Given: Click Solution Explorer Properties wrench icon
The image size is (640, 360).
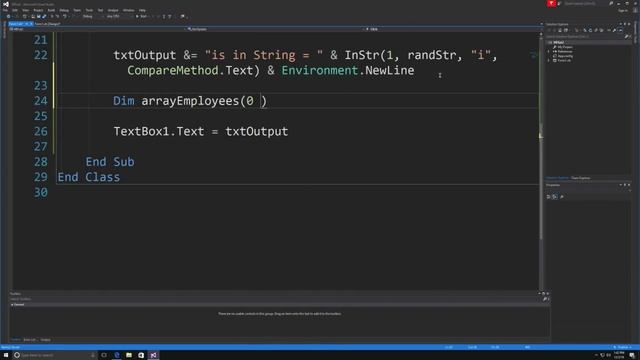Looking at the screenshot, I should [614, 30].
